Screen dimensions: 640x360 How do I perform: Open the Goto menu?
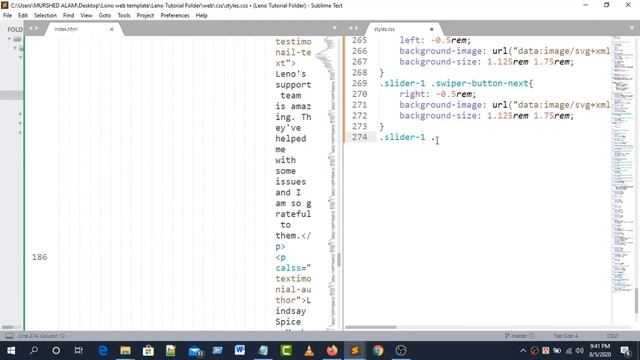click(105, 16)
